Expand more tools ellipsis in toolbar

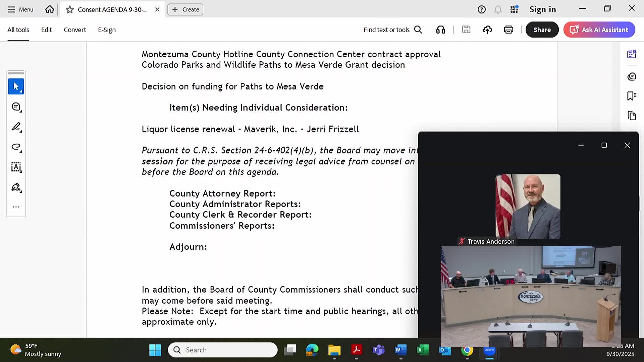point(16,207)
